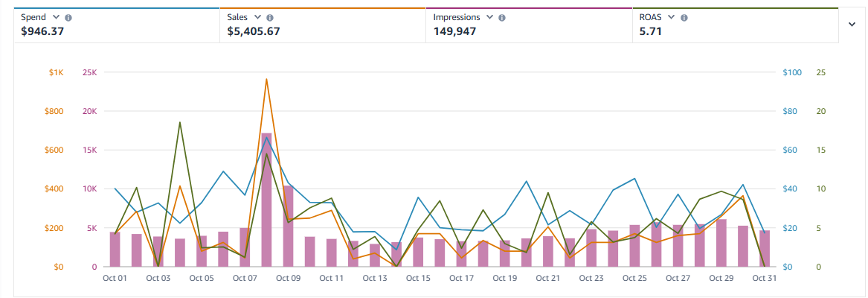
Task: Click the Oct 25 x-axis label
Action: [x=634, y=277]
